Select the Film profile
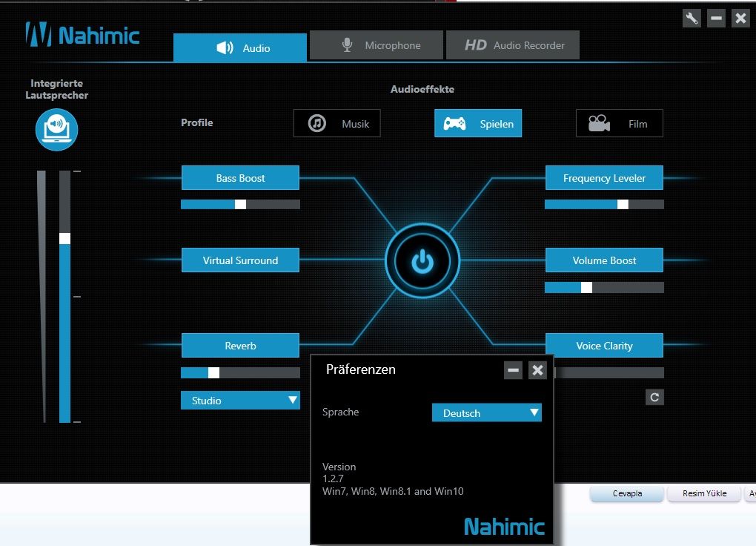The height and width of the screenshot is (546, 756). (x=619, y=124)
